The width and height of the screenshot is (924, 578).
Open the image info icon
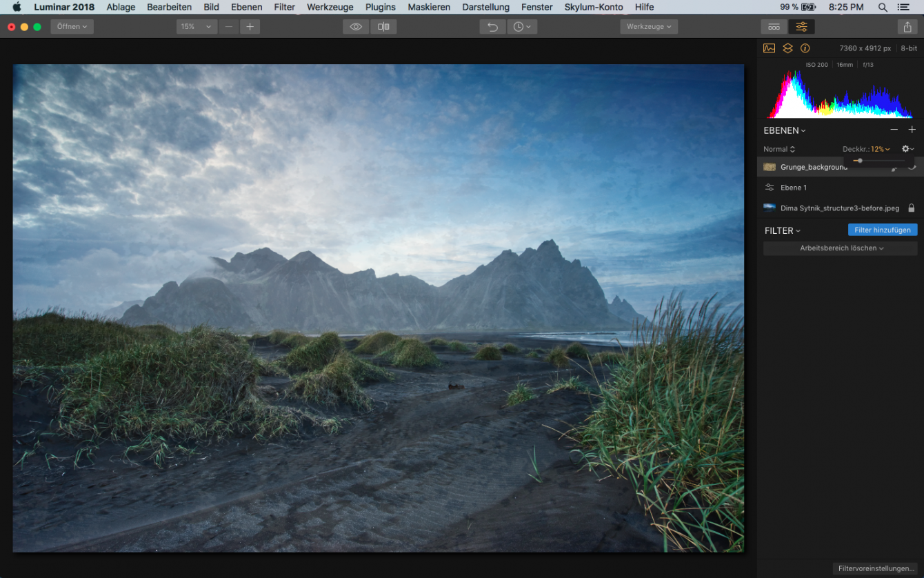pos(805,48)
